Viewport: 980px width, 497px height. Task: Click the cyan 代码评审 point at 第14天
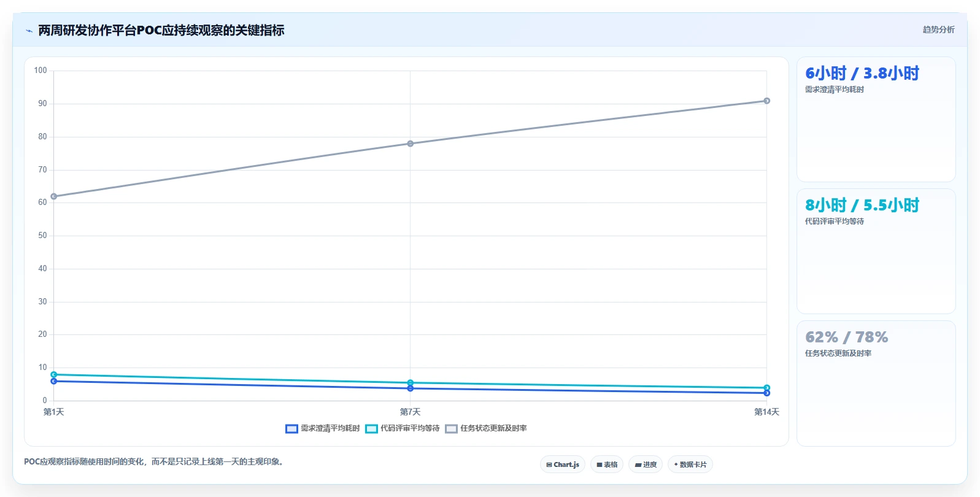point(767,388)
